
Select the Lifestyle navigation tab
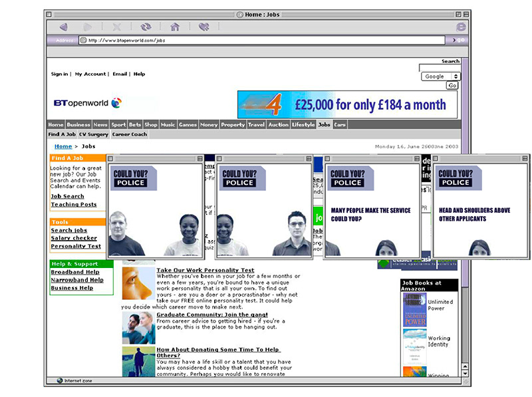[x=303, y=124]
